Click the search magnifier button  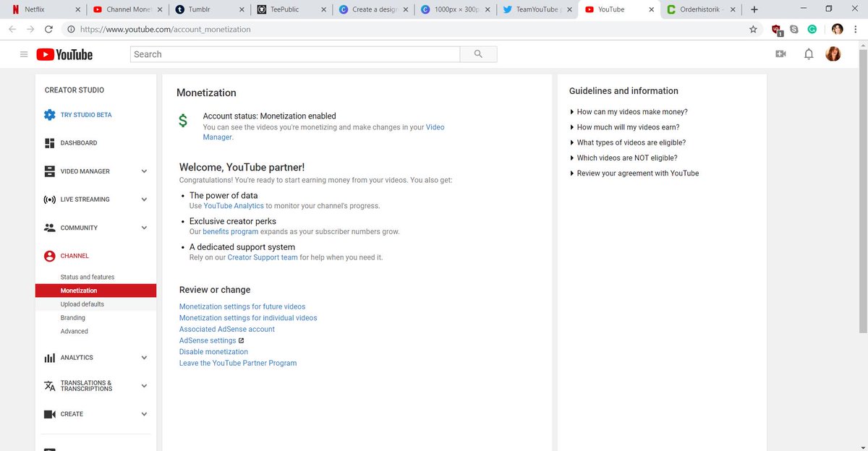click(x=478, y=54)
